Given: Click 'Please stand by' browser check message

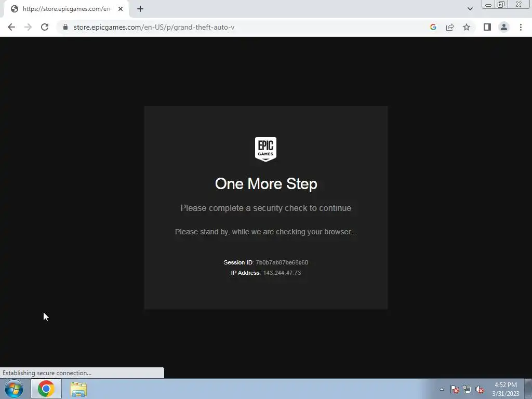Looking at the screenshot, I should click(x=265, y=232).
